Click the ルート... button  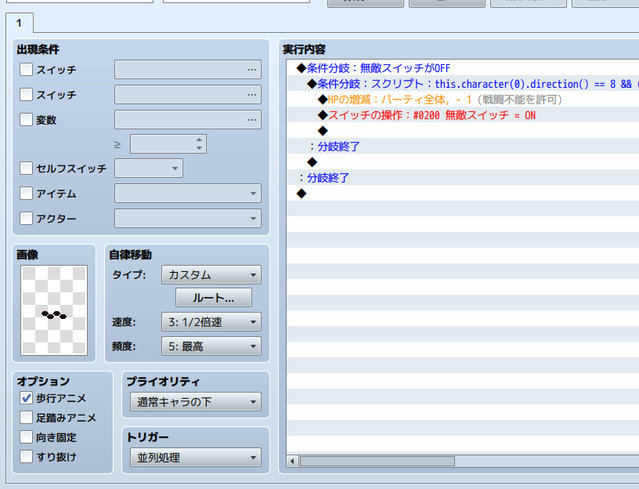[214, 298]
